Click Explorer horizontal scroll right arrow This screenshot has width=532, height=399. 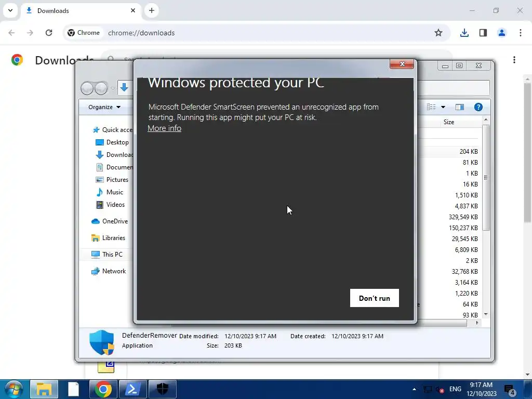pyautogui.click(x=477, y=323)
